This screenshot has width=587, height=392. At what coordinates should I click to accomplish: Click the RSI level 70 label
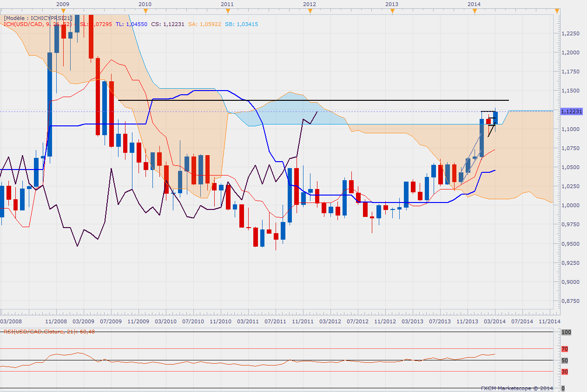coord(565,349)
